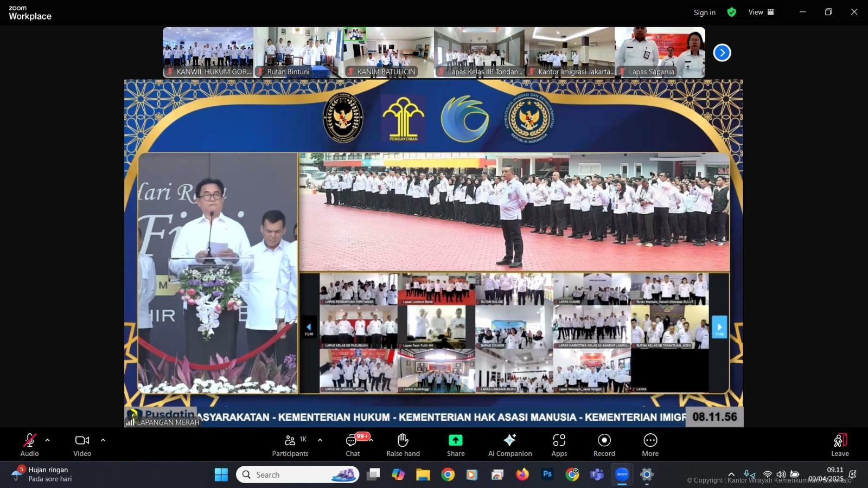Viewport: 868px width, 488px height.
Task: Click the green encryption shield icon
Action: click(731, 12)
